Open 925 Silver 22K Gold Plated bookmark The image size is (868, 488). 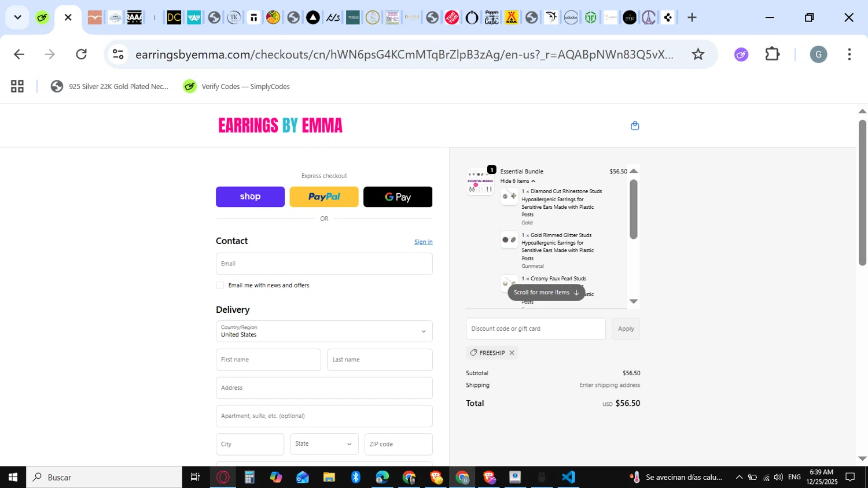pos(110,86)
